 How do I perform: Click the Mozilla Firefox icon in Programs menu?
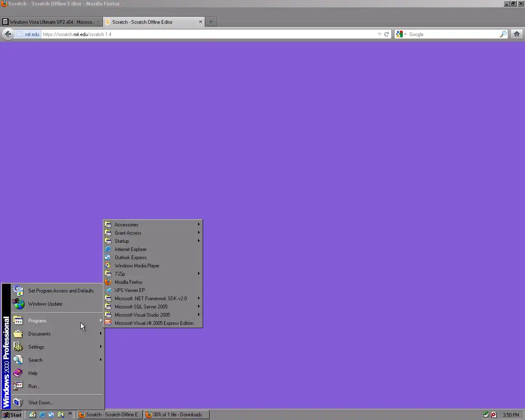coord(108,282)
